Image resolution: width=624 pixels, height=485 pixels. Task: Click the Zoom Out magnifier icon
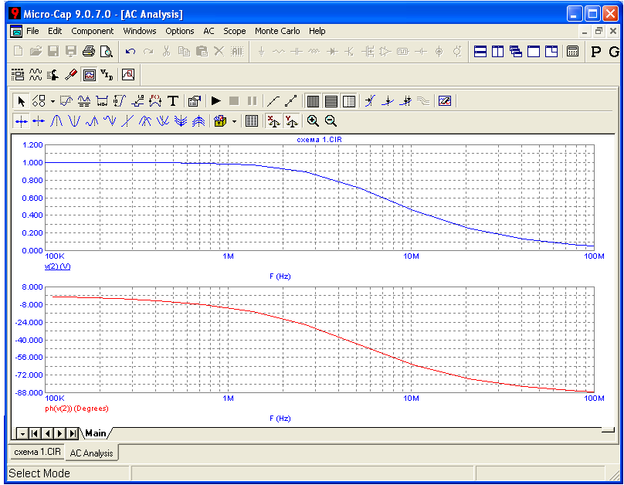click(330, 121)
